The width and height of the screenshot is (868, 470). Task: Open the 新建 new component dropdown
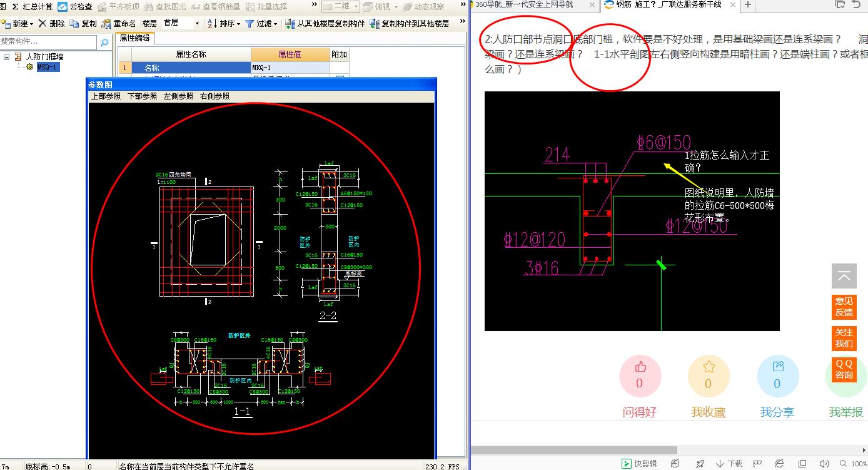18,23
